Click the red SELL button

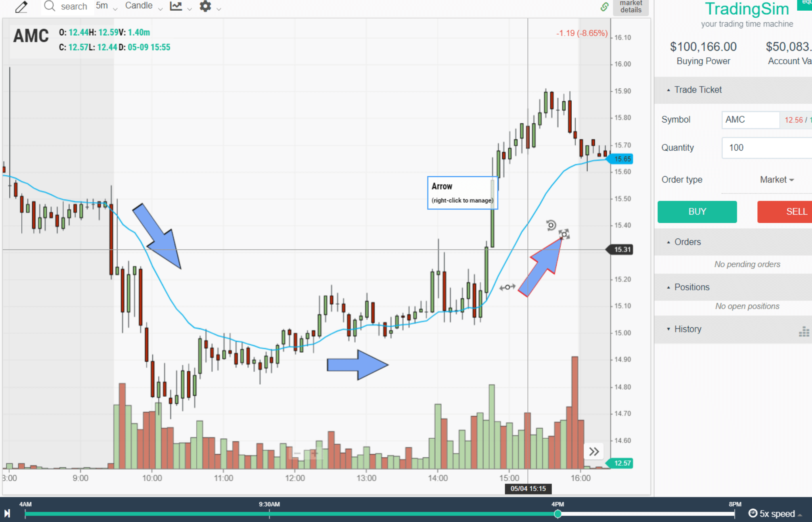tap(785, 212)
